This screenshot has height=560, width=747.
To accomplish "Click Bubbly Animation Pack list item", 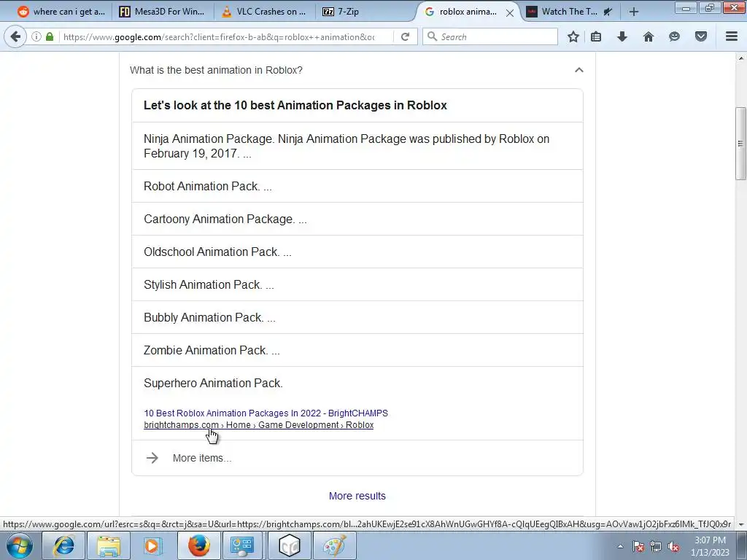I will 357,318.
